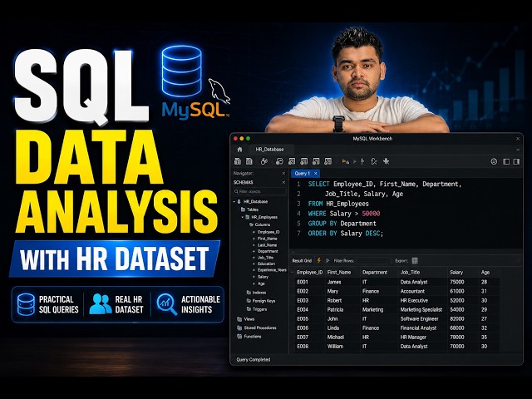Select the Experience_Years column in Navigator tree
The image size is (532, 399).
click(272, 270)
